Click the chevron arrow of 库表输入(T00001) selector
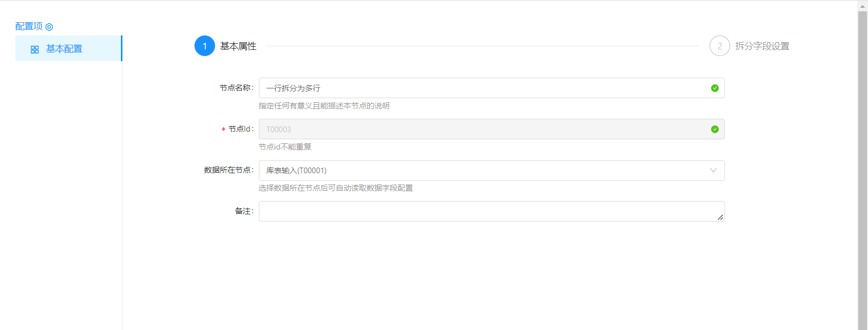The image size is (868, 330). (x=713, y=171)
